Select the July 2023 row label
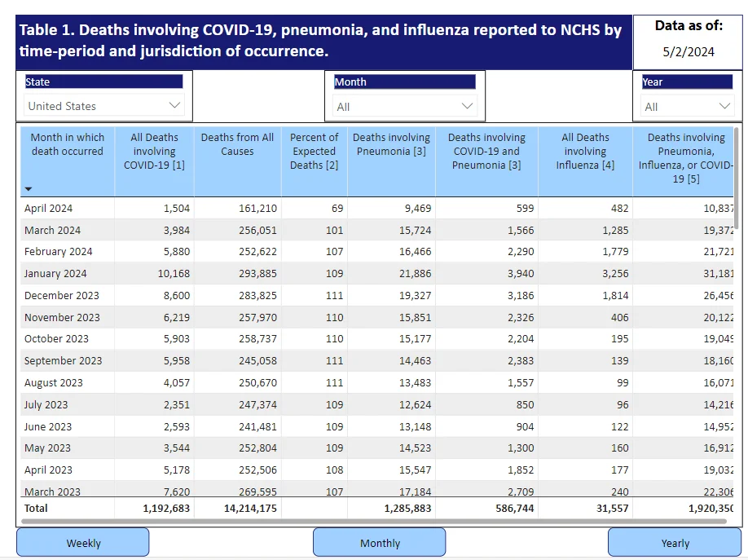This screenshot has width=748, height=560. click(46, 405)
